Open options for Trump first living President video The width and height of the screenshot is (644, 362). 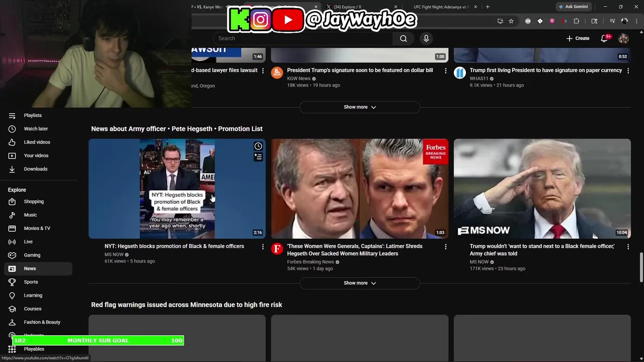coord(628,70)
